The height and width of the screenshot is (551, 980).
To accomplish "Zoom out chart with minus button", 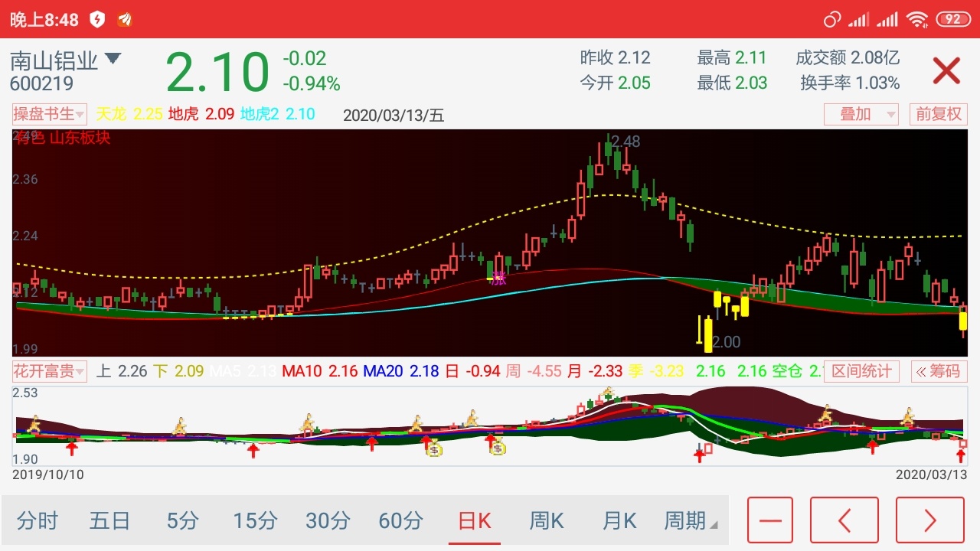I will (x=770, y=520).
